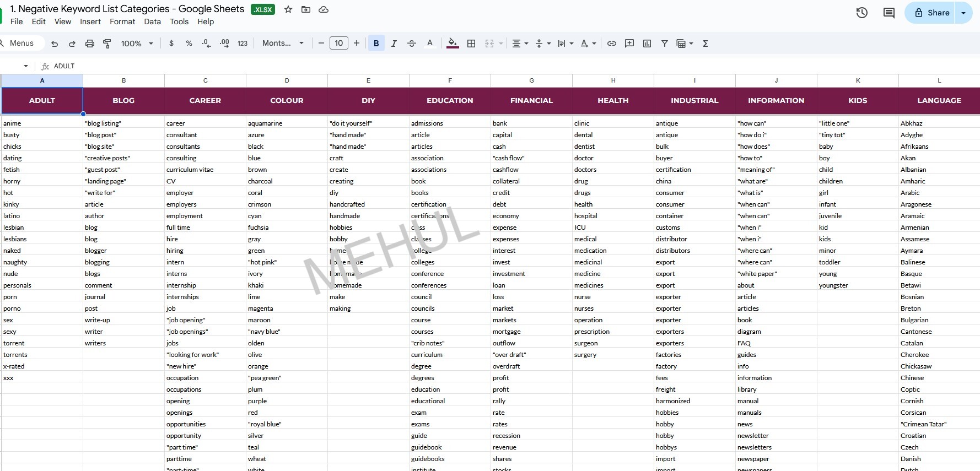Add a comment via toolbar icon

point(629,44)
